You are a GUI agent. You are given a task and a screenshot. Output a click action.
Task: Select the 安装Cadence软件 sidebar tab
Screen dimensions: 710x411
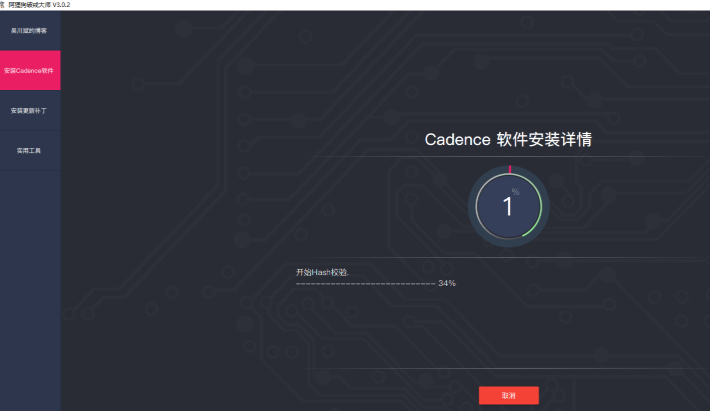pos(29,71)
